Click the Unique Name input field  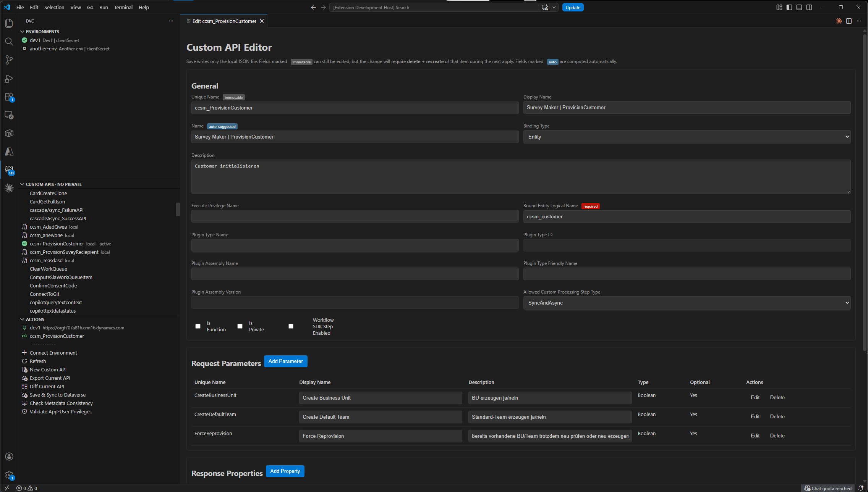(355, 108)
